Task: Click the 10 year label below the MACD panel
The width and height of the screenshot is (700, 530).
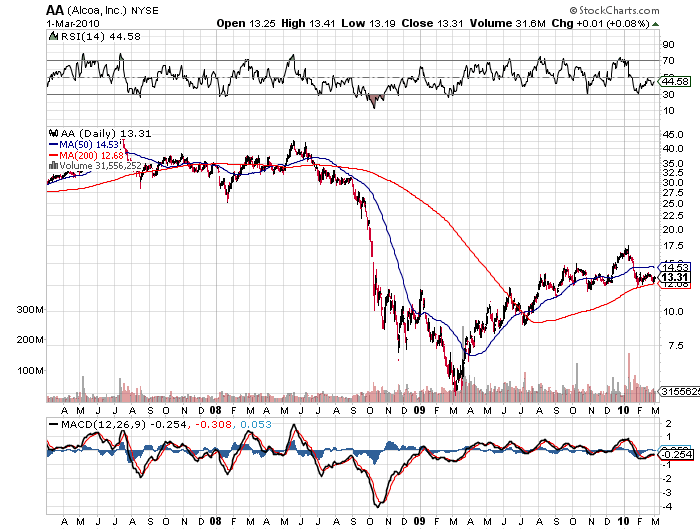Action: (623, 521)
